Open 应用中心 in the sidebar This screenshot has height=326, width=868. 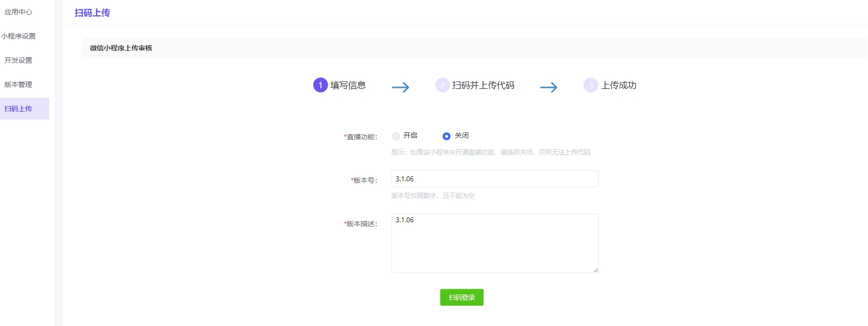coord(18,12)
